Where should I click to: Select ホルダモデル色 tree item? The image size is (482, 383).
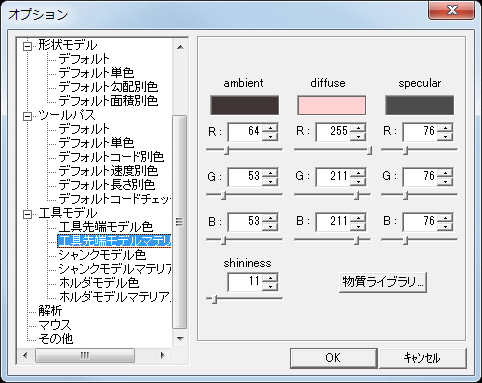tap(99, 283)
